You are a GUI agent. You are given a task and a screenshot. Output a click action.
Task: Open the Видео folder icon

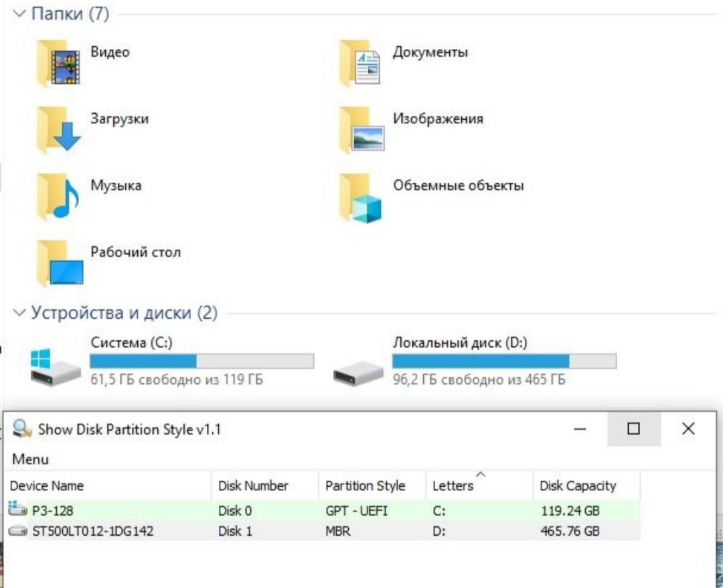[58, 63]
